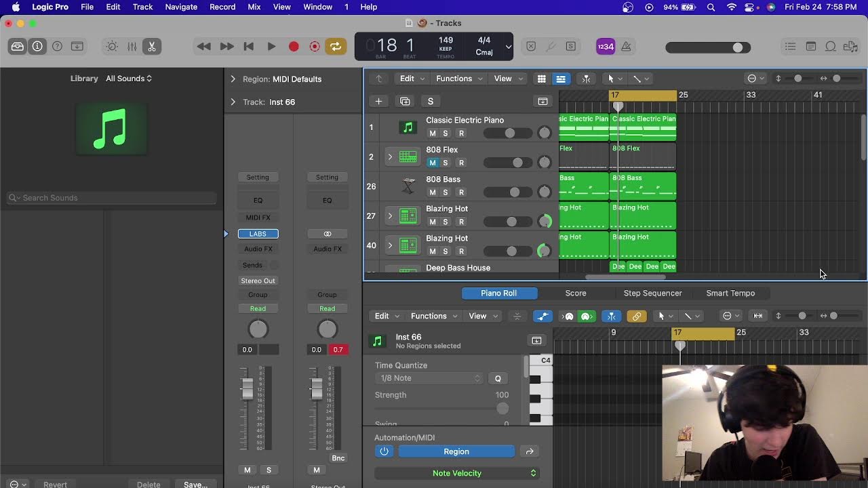The image size is (868, 488).
Task: Switch to the Step Sequencer tab
Action: 652,293
